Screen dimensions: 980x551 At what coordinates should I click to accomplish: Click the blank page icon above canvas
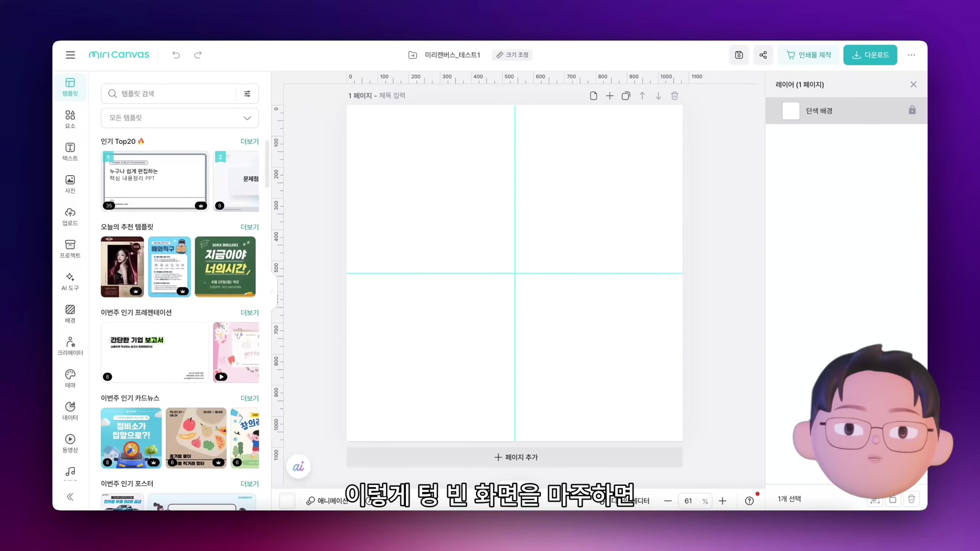pos(593,96)
